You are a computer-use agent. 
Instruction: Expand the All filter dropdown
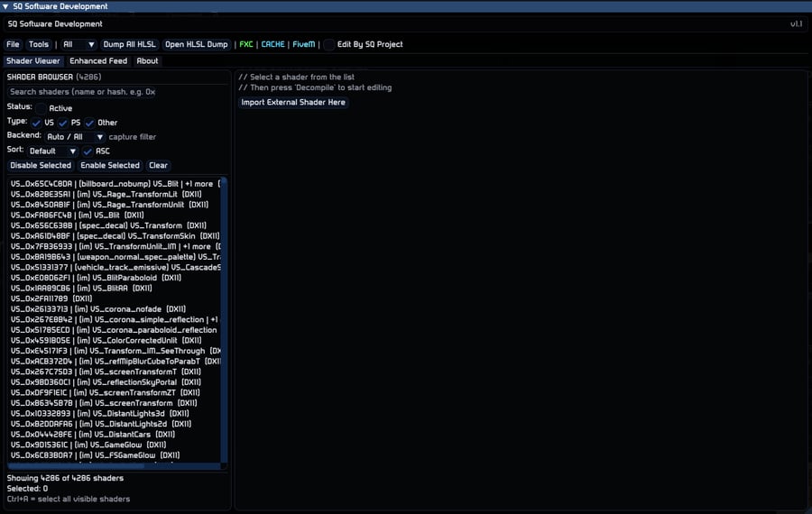point(78,44)
